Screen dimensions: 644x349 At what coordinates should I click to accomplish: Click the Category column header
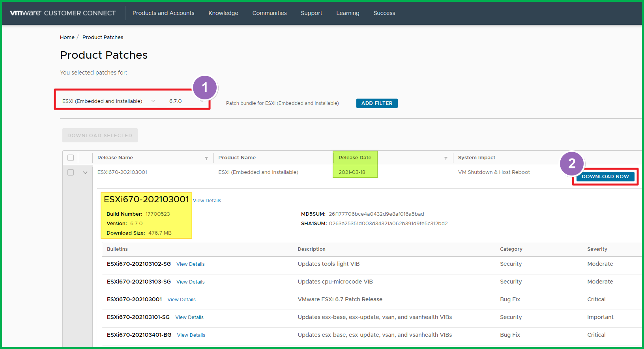511,249
